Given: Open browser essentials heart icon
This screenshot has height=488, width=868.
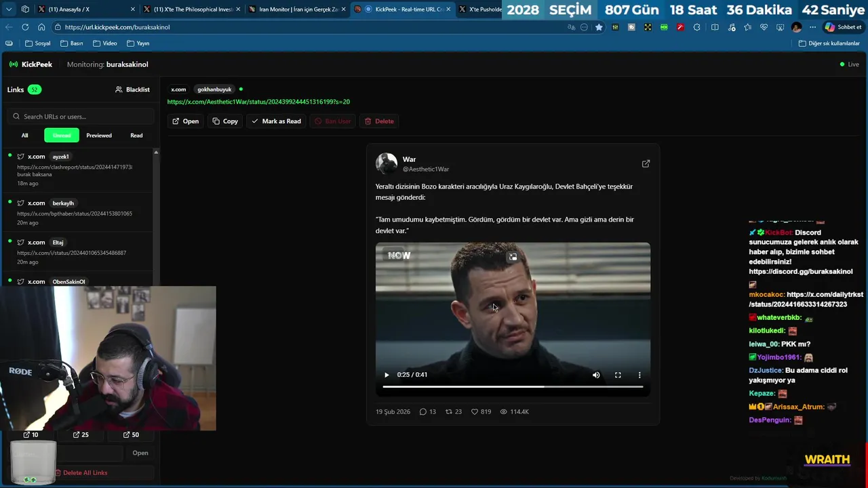Looking at the screenshot, I should click(x=764, y=27).
